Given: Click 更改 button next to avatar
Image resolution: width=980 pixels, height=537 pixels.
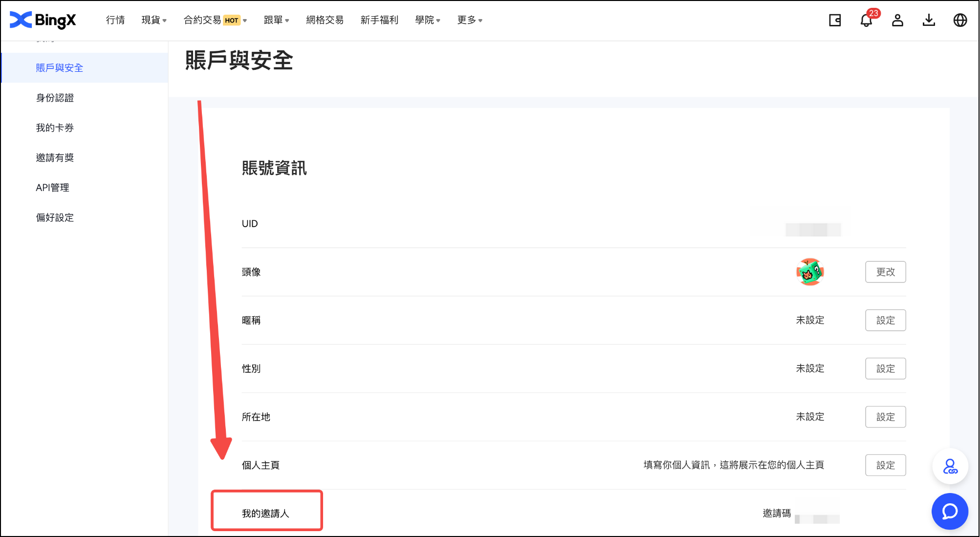Looking at the screenshot, I should tap(885, 272).
